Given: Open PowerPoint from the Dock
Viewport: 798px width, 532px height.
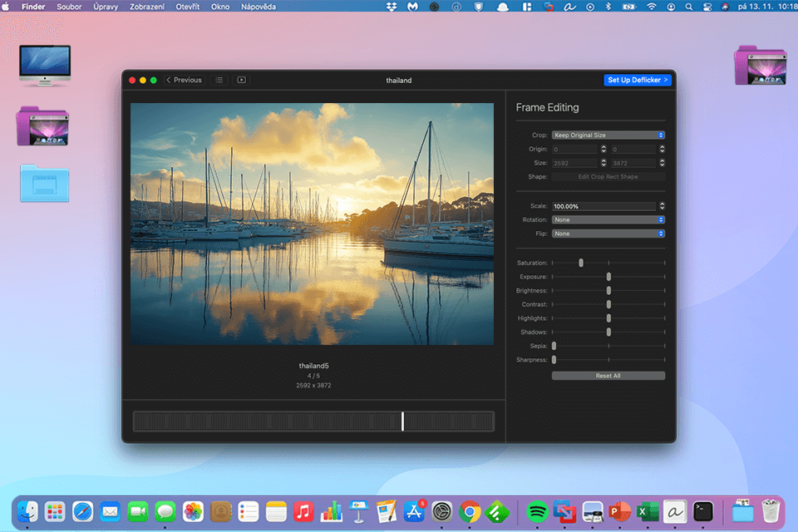Looking at the screenshot, I should coord(620,512).
